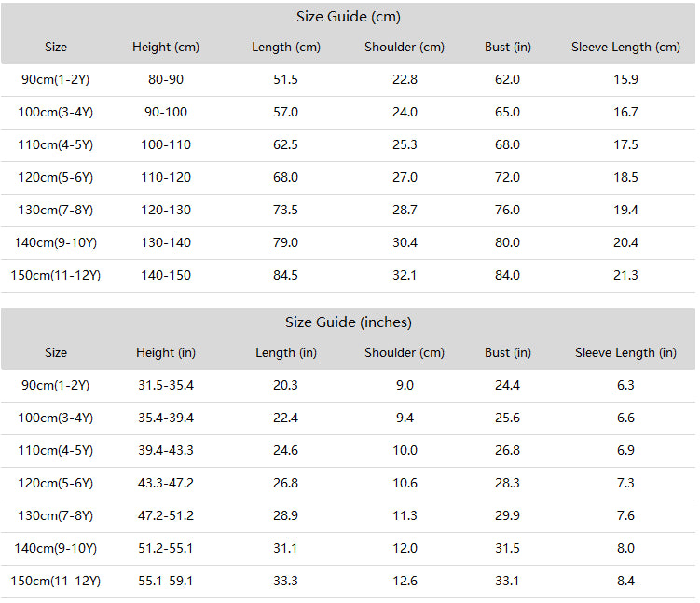Click the 'Bust (in)' header in cm table
700x603 pixels.
[x=507, y=47]
